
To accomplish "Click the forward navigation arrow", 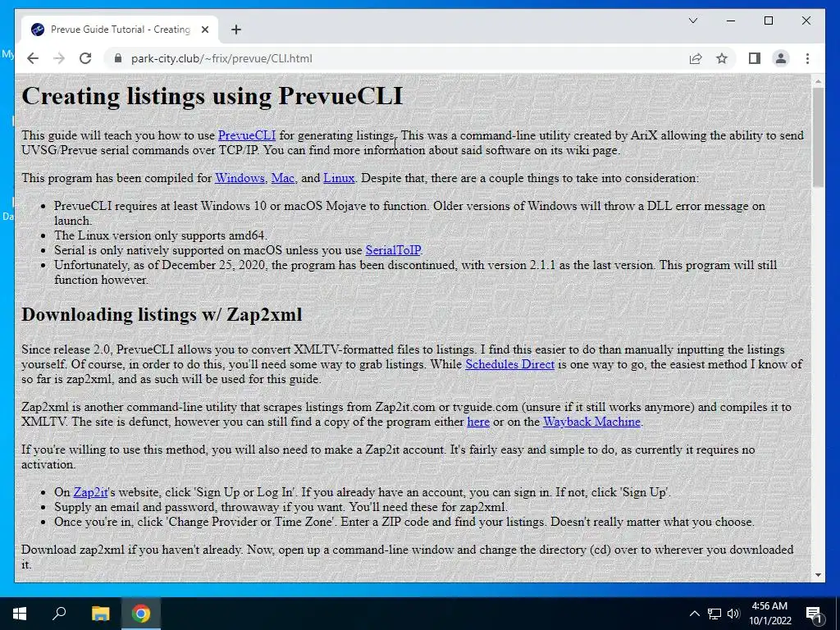I will click(59, 58).
